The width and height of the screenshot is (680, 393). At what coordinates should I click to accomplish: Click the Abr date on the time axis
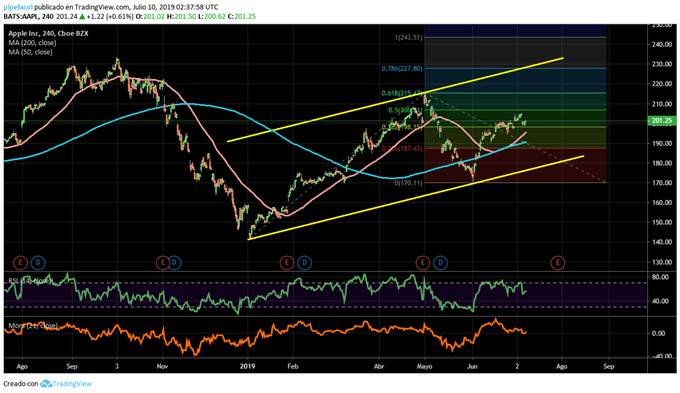[379, 367]
